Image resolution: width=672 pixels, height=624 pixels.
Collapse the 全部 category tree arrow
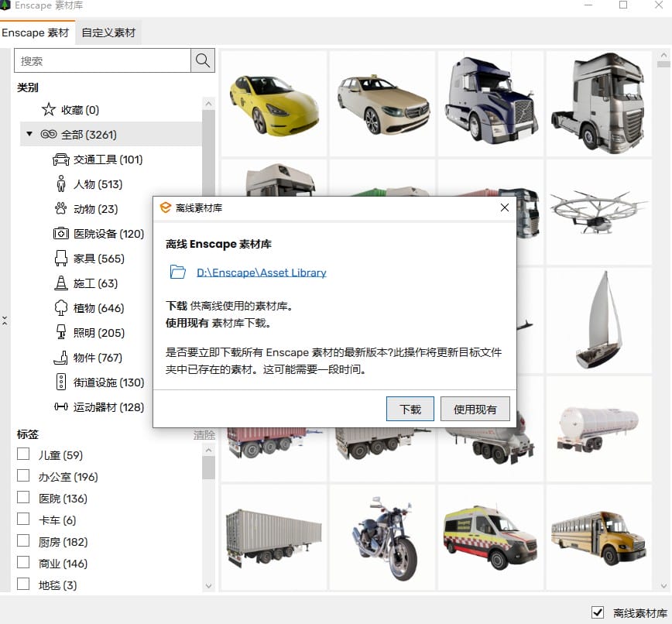29,134
